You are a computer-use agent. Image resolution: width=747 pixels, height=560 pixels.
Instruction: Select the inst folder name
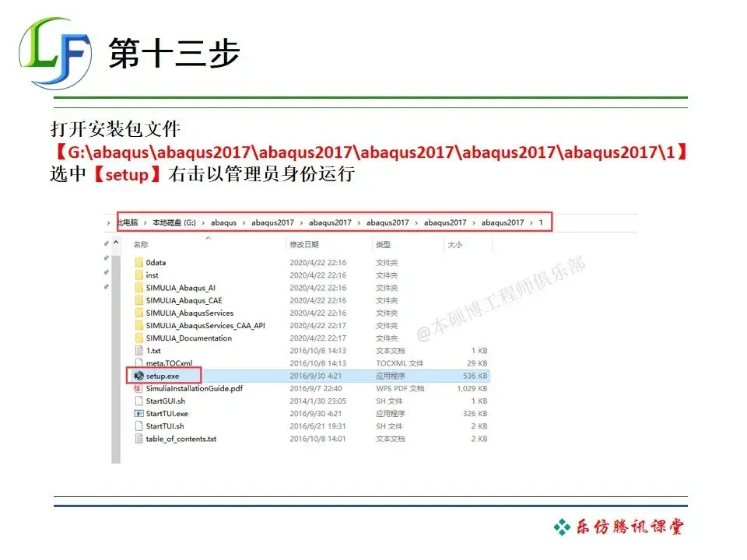152,275
